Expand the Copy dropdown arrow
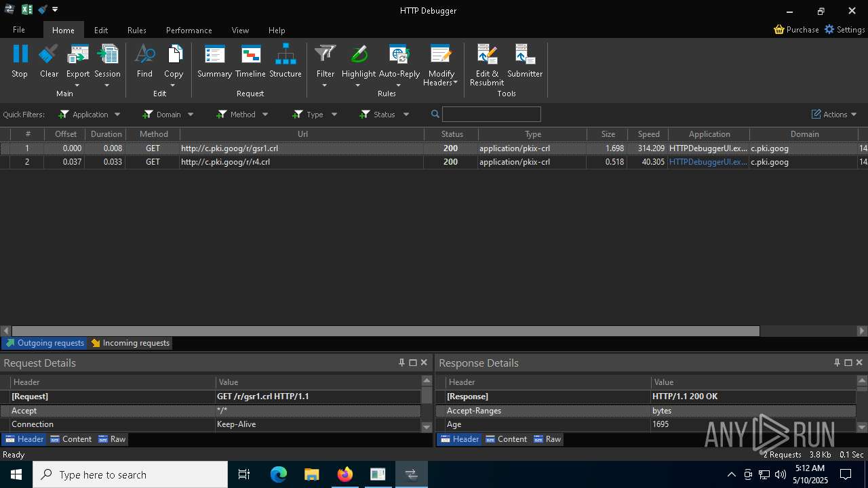The width and height of the screenshot is (868, 488). tap(173, 85)
